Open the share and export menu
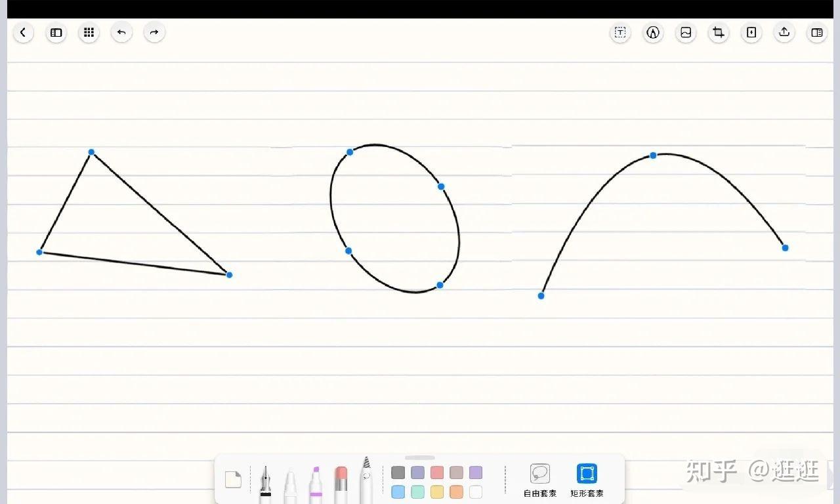 [784, 32]
